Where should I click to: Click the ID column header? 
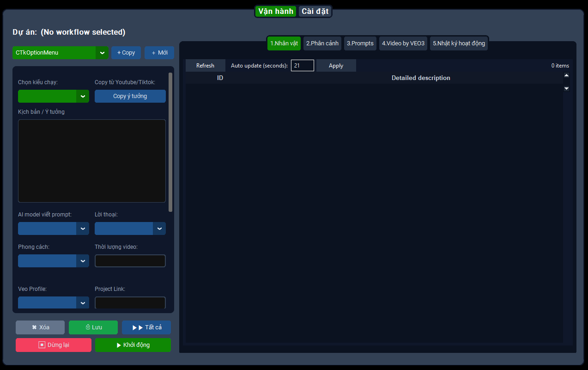(x=220, y=78)
